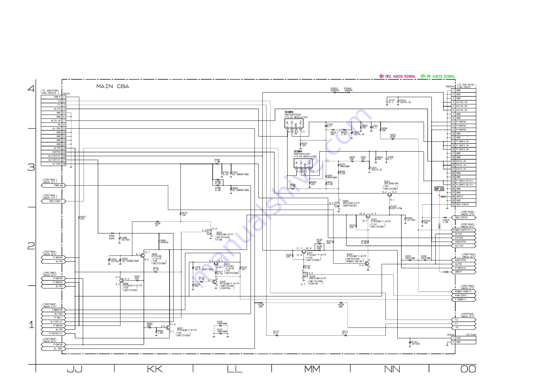Click the Q103 POWER ON-ON transistor
This screenshot has height=392, width=560.
tap(366, 264)
